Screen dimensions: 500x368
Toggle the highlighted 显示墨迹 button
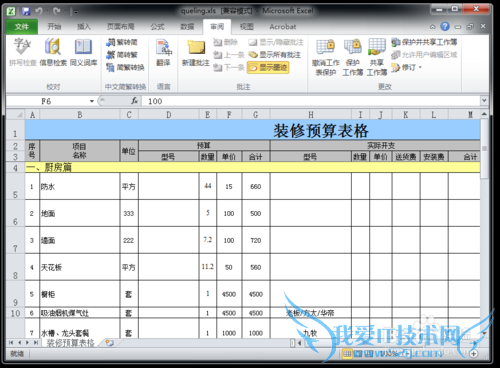pos(268,68)
